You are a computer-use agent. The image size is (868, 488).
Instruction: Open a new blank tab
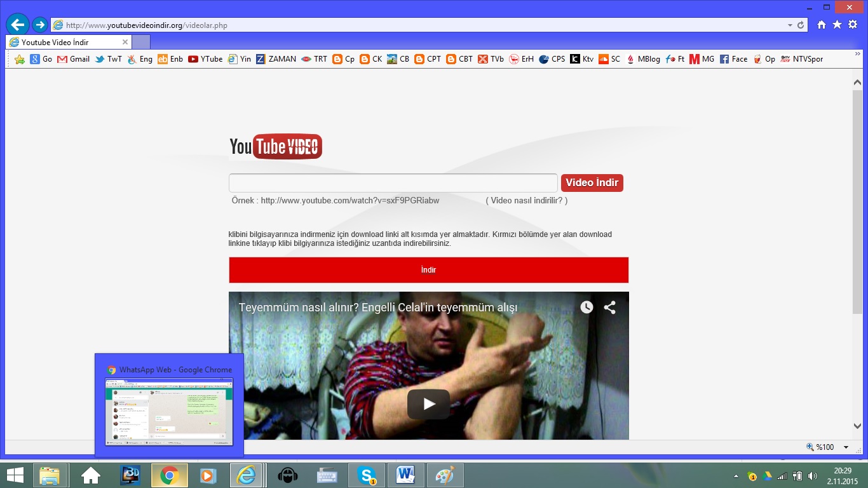point(141,42)
